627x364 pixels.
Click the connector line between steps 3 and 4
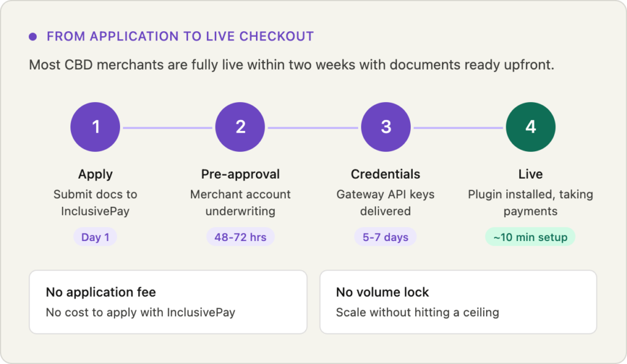click(x=458, y=128)
